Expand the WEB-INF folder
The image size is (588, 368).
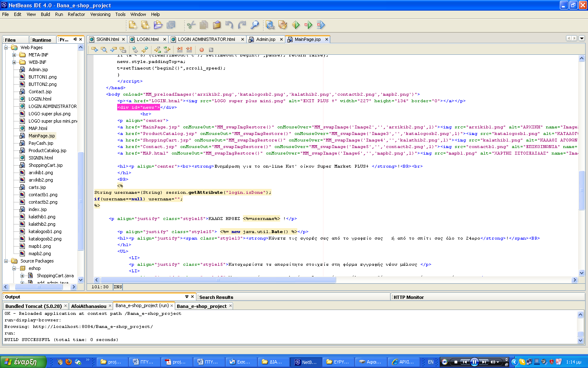click(x=14, y=62)
